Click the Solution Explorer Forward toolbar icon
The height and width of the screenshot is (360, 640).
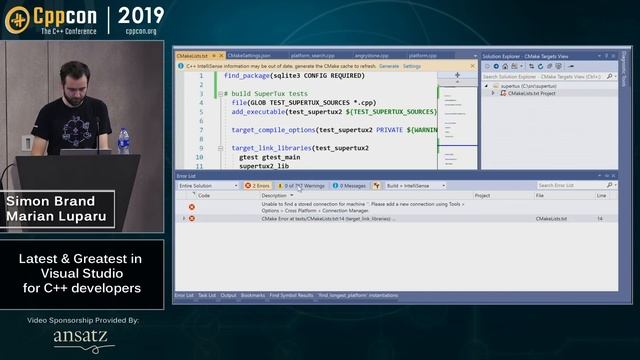(x=496, y=66)
